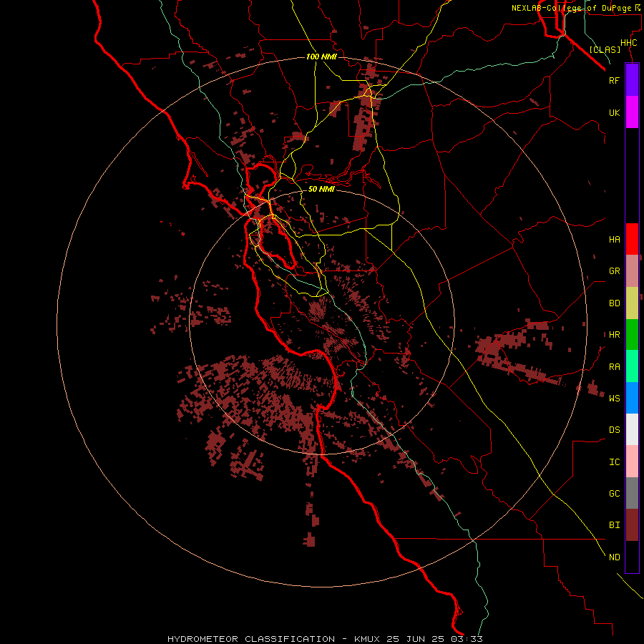The image size is (644, 644).
Task: Choose the dark red BI legend swatch
Action: click(632, 525)
